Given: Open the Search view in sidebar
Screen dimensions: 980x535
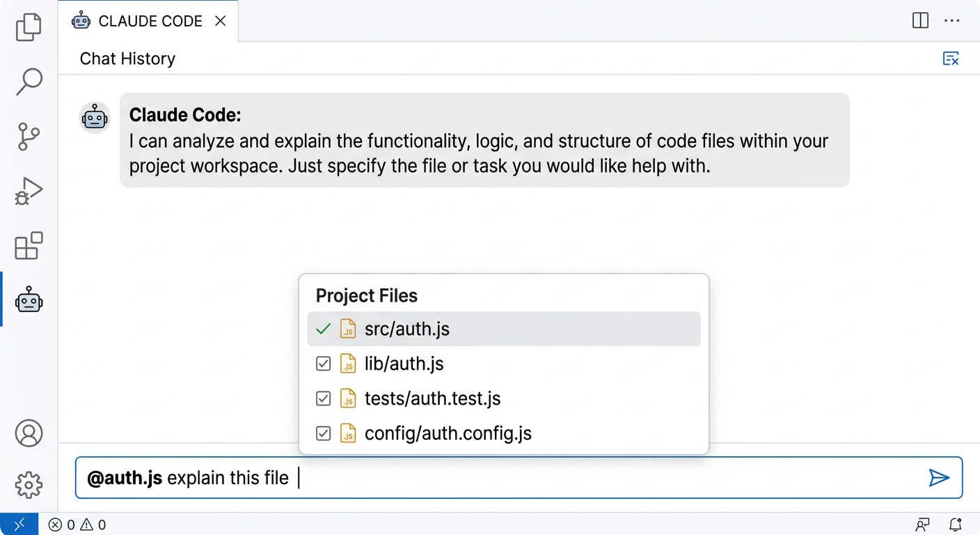Looking at the screenshot, I should pos(29,82).
